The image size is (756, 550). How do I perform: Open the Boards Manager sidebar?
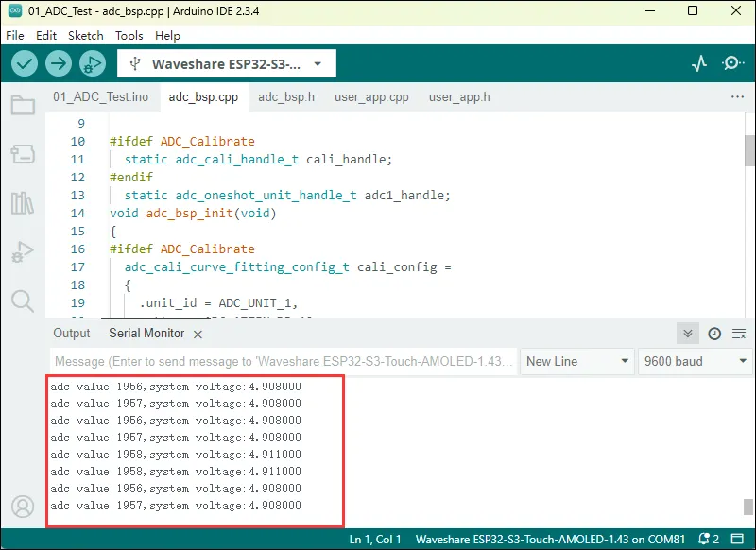[x=22, y=154]
